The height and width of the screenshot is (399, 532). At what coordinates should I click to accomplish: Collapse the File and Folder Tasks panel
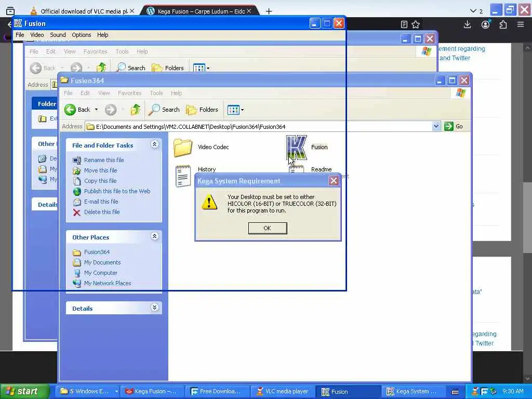[154, 144]
